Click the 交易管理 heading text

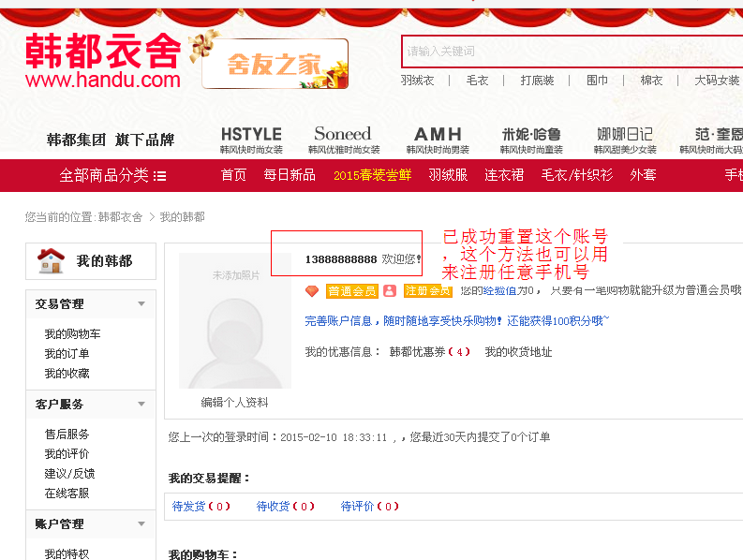pyautogui.click(x=59, y=304)
